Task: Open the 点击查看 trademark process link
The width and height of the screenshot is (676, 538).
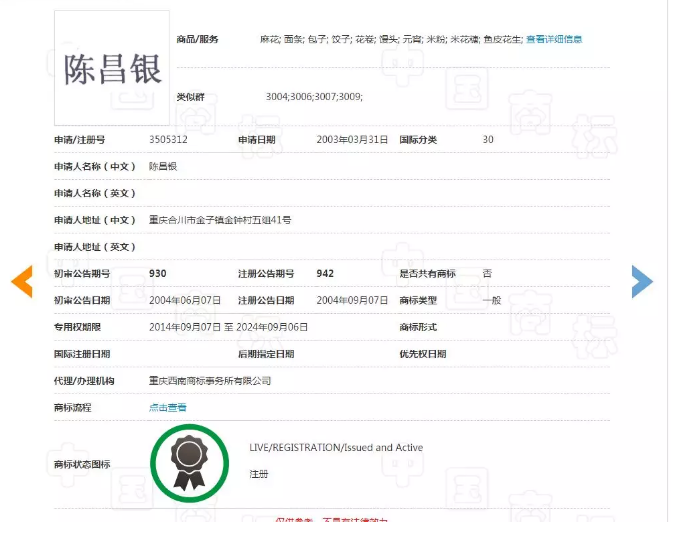Action: click(x=168, y=407)
